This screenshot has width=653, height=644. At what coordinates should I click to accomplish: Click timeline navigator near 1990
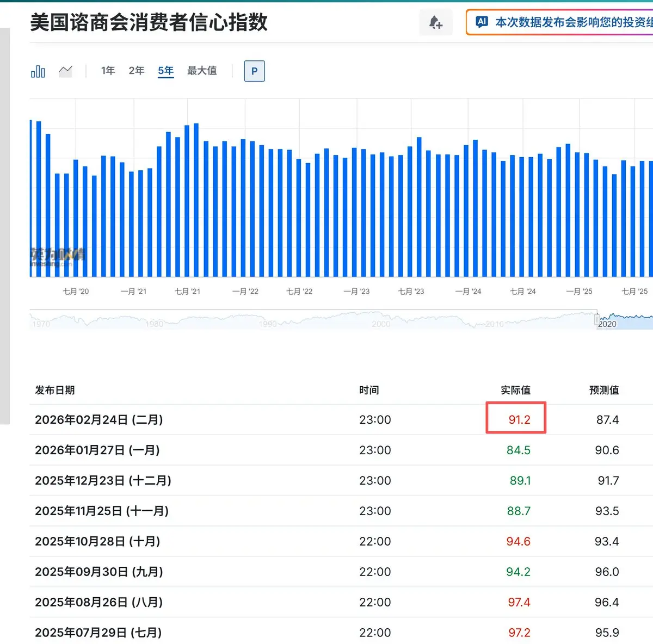point(268,322)
